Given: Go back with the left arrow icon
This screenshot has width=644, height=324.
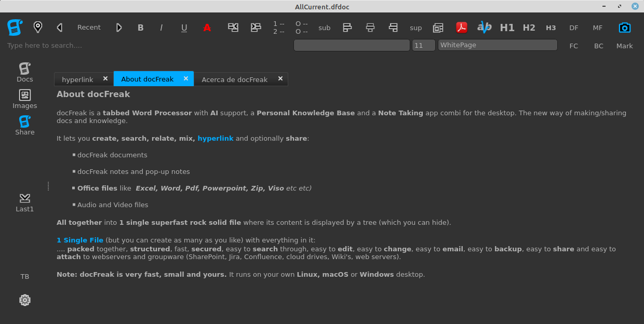Looking at the screenshot, I should click(x=60, y=28).
